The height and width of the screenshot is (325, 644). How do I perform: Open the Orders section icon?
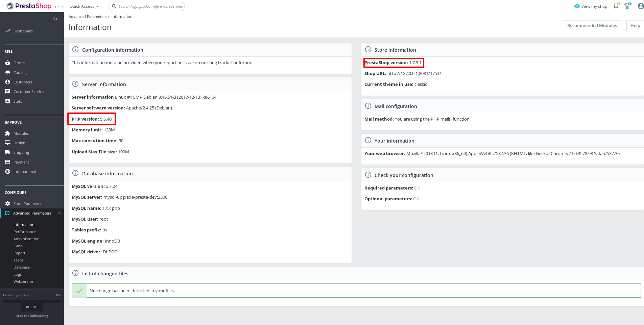8,62
